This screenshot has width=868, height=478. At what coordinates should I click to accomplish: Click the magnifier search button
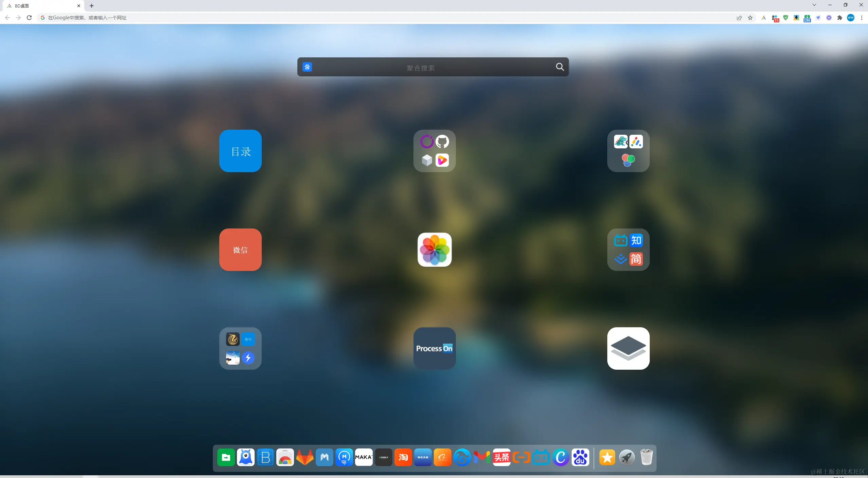560,67
